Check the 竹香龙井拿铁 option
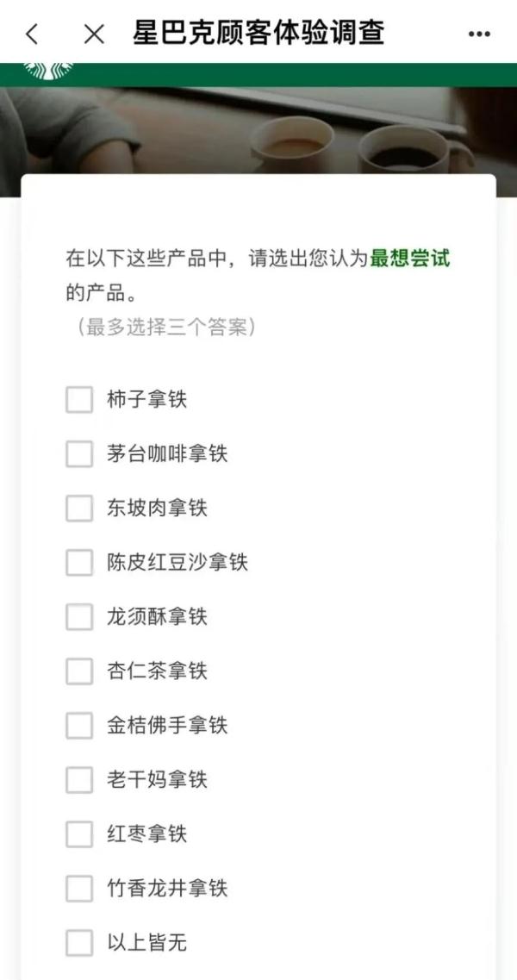517x980 pixels. (x=78, y=889)
